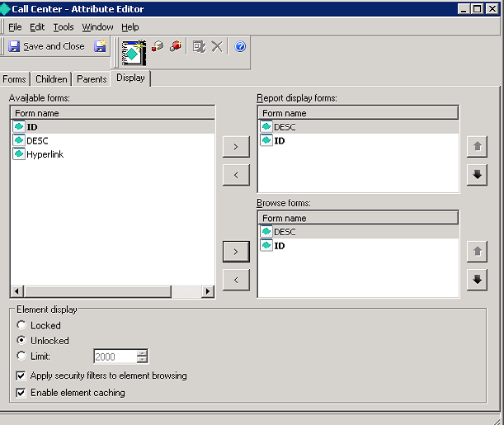Toggle Apply security filters to element browsing
The width and height of the screenshot is (504, 425).
[21, 375]
